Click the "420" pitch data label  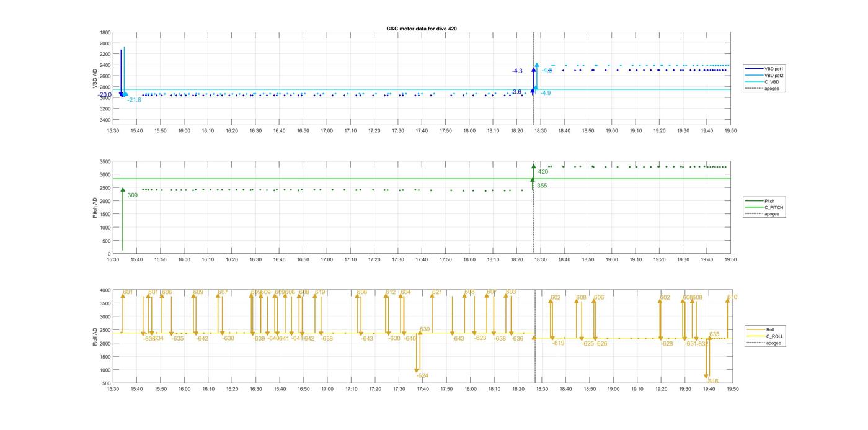[542, 172]
